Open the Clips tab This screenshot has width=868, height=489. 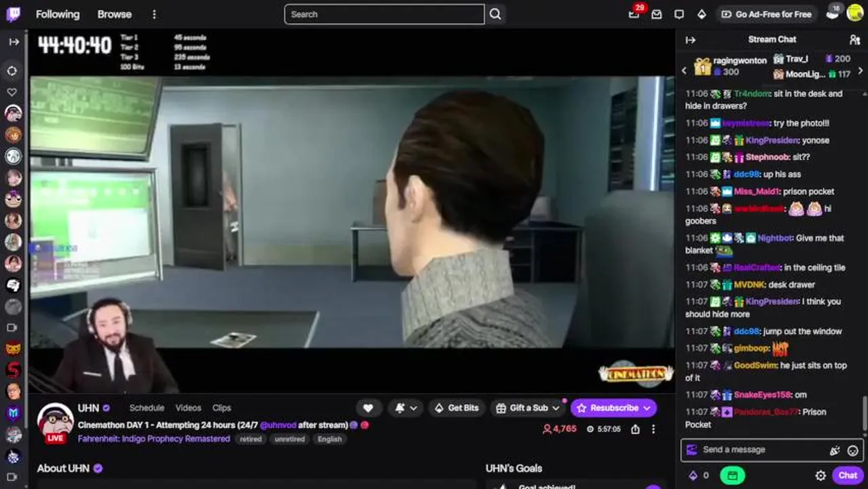coord(221,408)
